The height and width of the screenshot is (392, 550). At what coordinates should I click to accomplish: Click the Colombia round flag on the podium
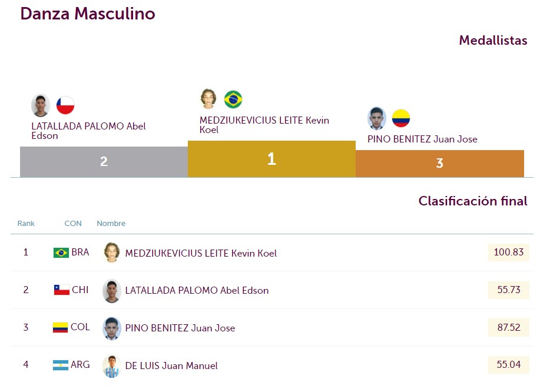click(401, 118)
